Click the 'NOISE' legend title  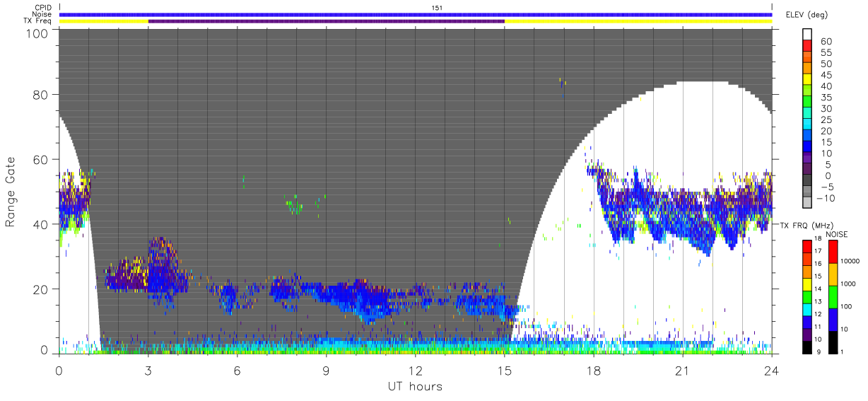(837, 234)
